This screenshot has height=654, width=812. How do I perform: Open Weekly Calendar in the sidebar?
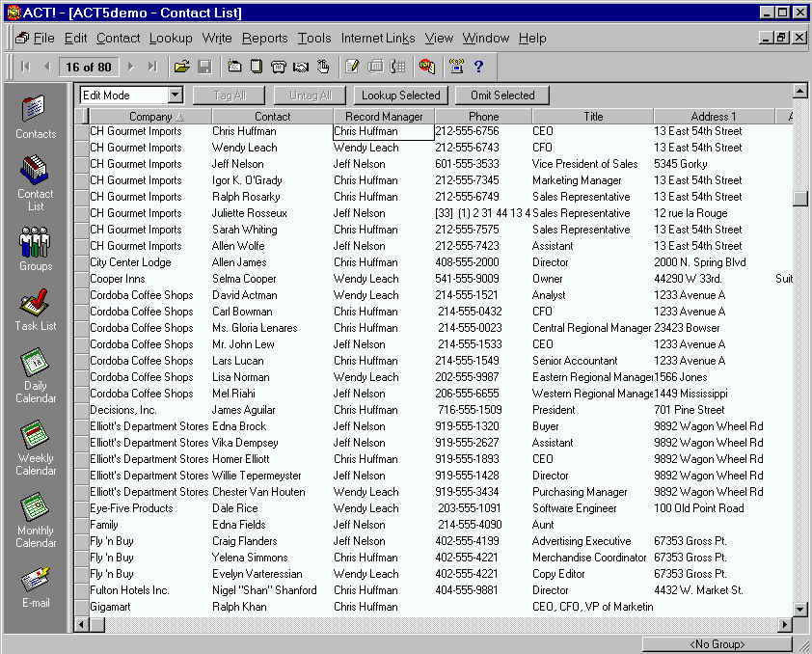[x=36, y=449]
